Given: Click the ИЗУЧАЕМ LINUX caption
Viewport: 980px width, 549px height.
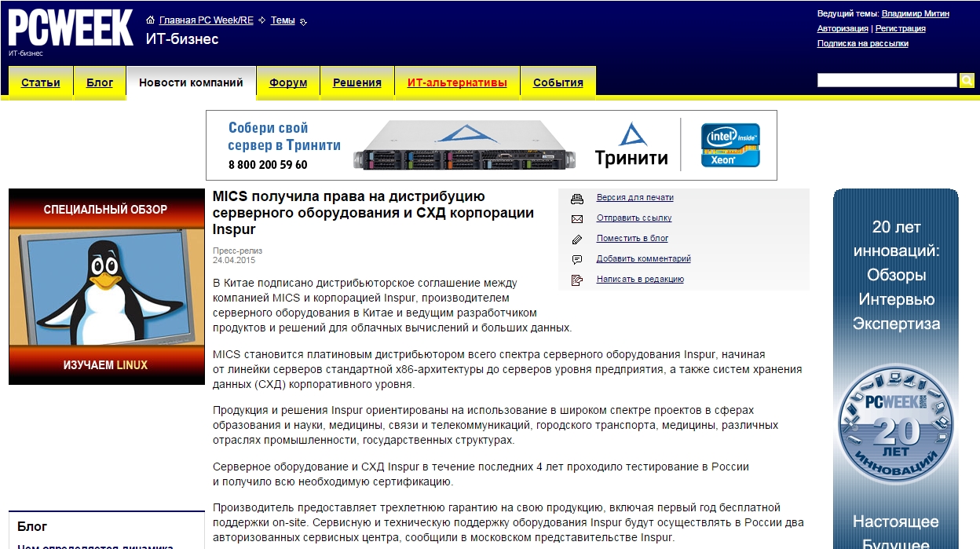Looking at the screenshot, I should (x=105, y=365).
